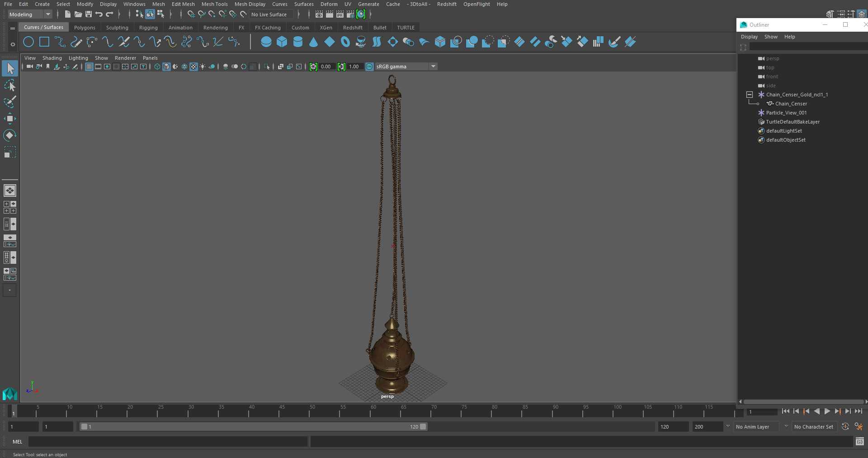This screenshot has height=458, width=868.
Task: Activate the Scale tool
Action: coord(10,152)
